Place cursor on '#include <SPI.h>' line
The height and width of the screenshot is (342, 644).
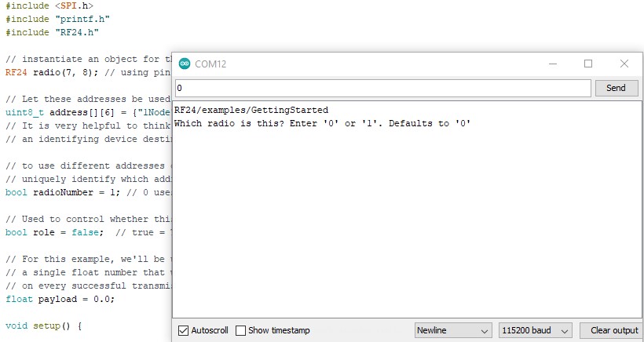coord(49,6)
